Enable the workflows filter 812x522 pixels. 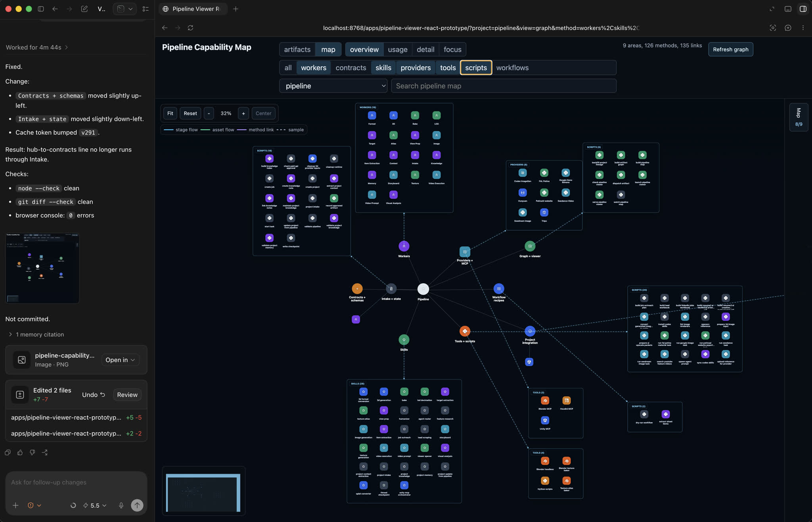pos(512,68)
